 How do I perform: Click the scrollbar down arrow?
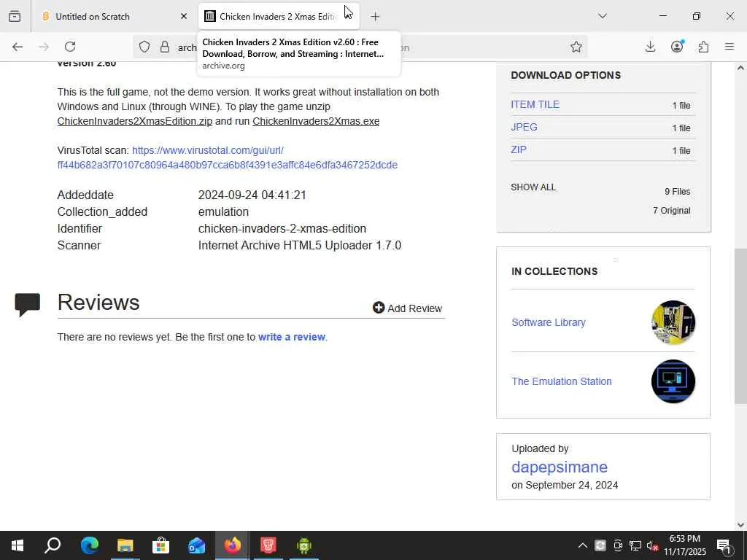(740, 525)
